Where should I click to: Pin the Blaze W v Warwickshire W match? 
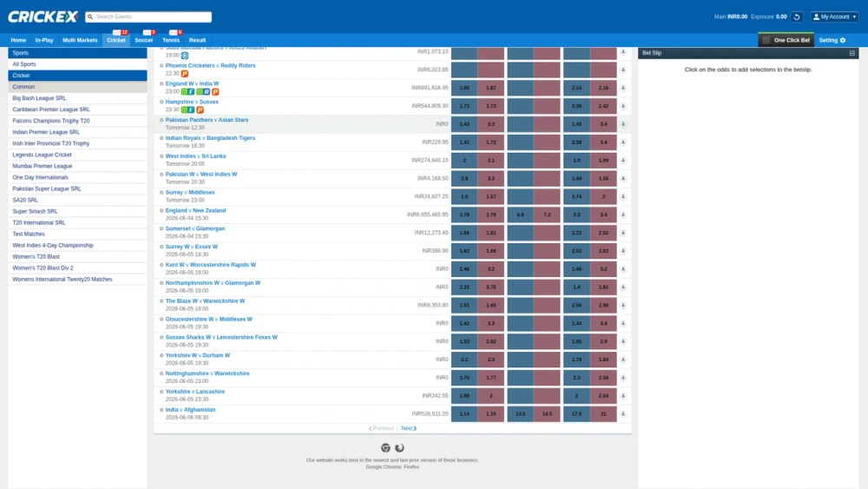coord(622,305)
